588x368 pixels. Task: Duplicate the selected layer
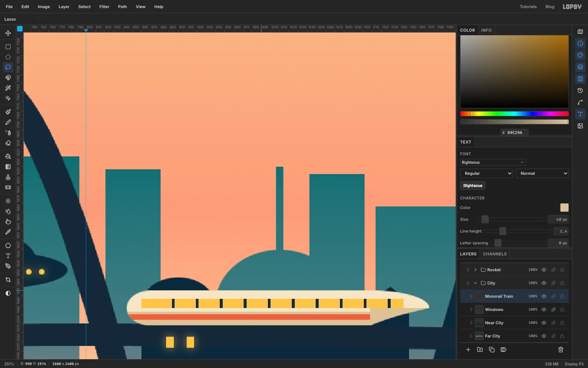492,350
